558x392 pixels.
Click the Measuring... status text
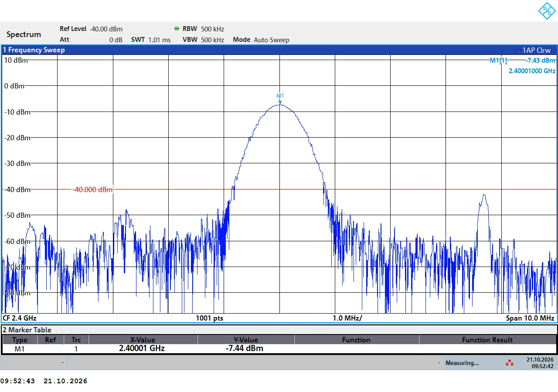[x=462, y=363]
